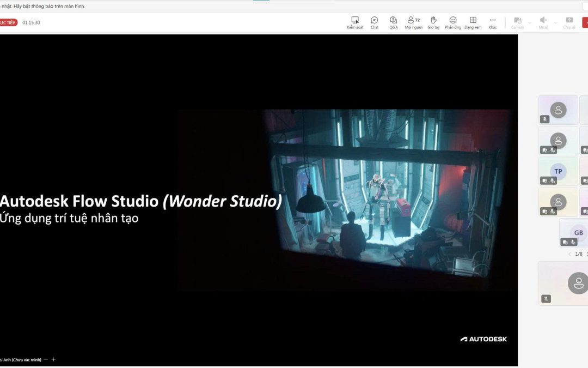Click the Chia sẻ share button

point(569,22)
